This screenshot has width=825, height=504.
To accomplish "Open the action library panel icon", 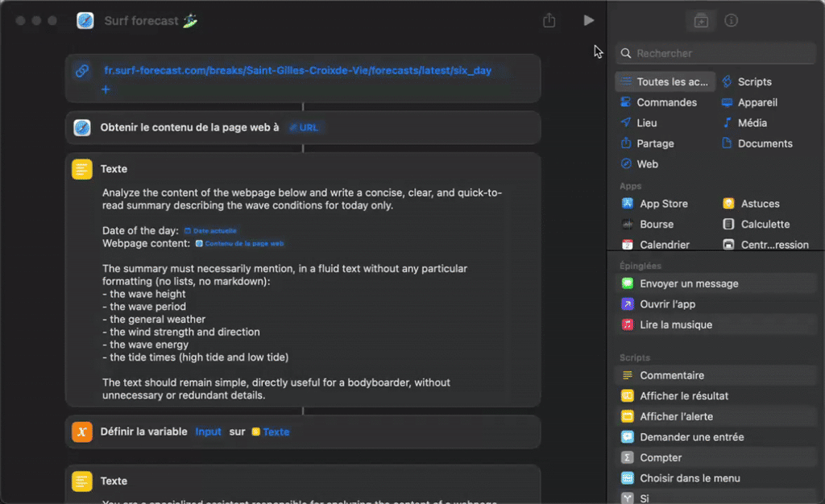I will (701, 21).
